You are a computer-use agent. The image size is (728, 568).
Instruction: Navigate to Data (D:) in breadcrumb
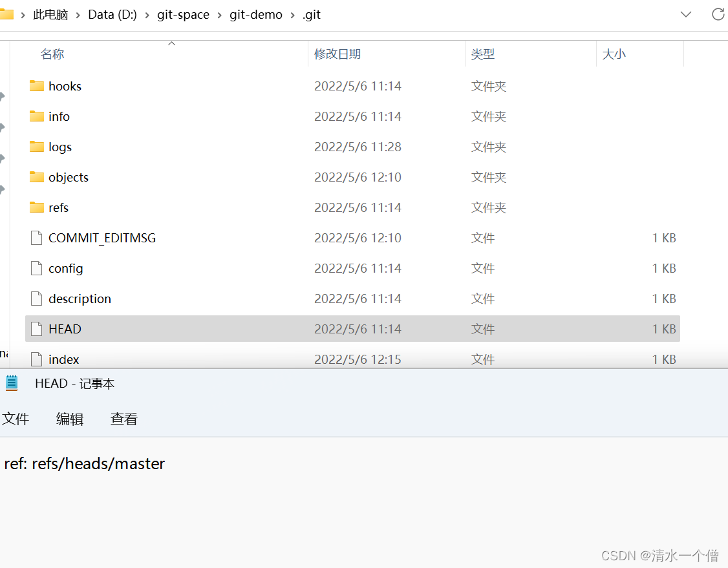pyautogui.click(x=112, y=14)
